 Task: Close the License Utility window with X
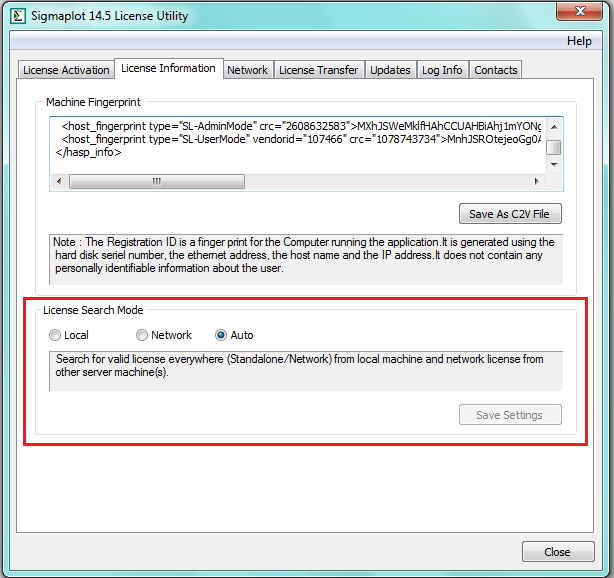(x=580, y=11)
